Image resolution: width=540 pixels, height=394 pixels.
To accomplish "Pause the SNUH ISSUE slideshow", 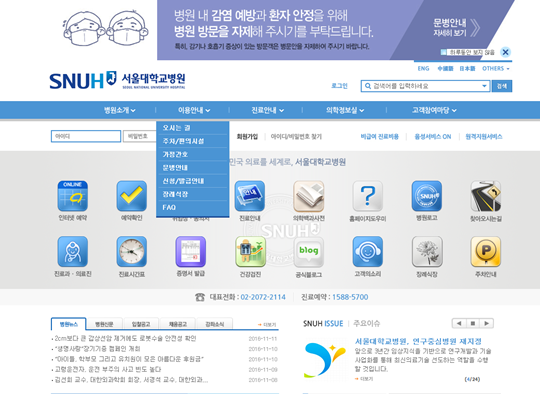I will pyautogui.click(x=472, y=323).
